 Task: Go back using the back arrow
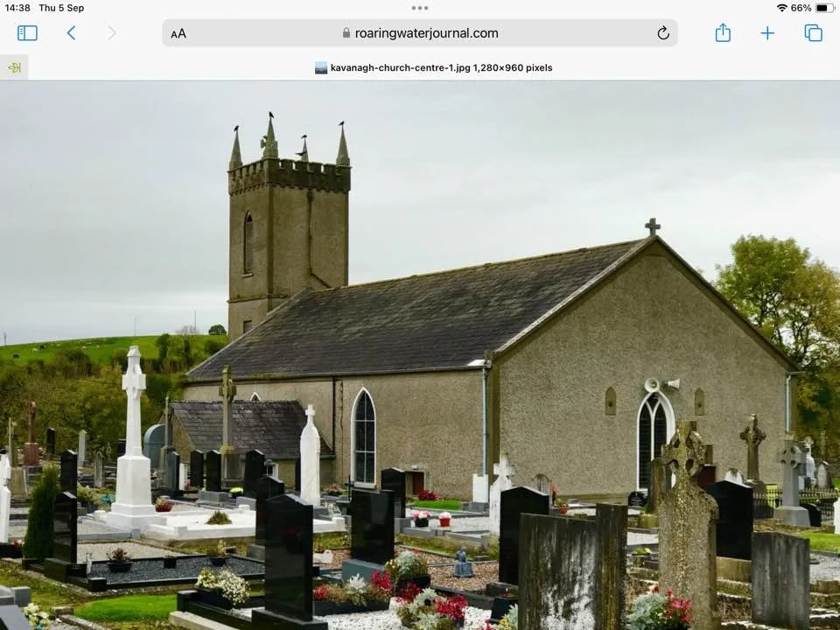pyautogui.click(x=71, y=32)
